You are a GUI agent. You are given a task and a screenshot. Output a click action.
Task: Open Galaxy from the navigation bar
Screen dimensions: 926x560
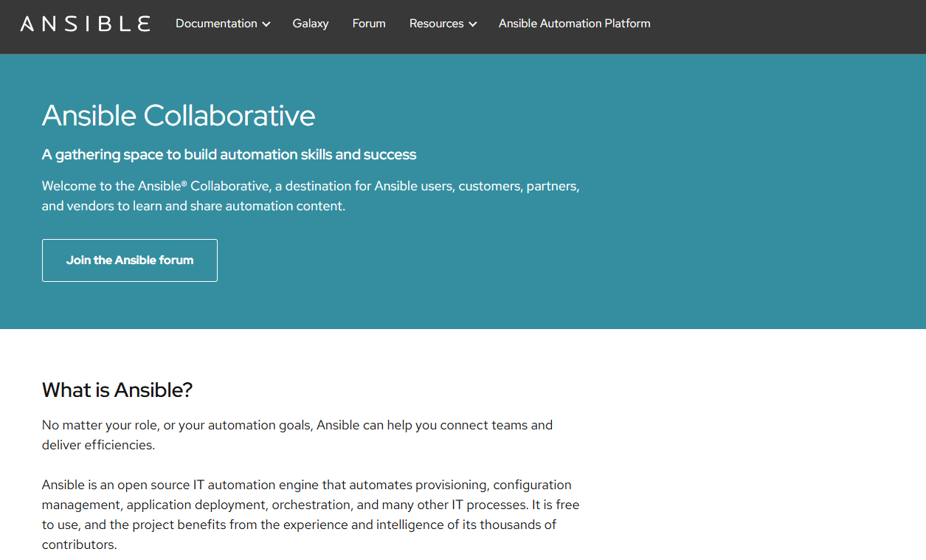pyautogui.click(x=310, y=23)
